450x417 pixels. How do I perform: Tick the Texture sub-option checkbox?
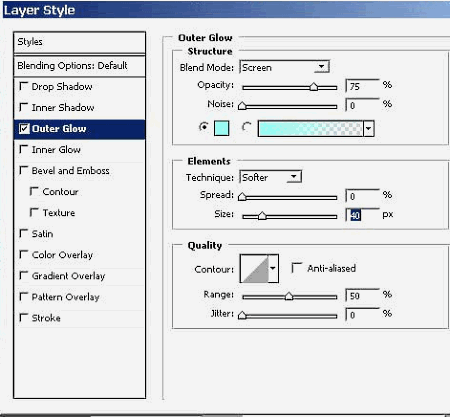coord(34,212)
